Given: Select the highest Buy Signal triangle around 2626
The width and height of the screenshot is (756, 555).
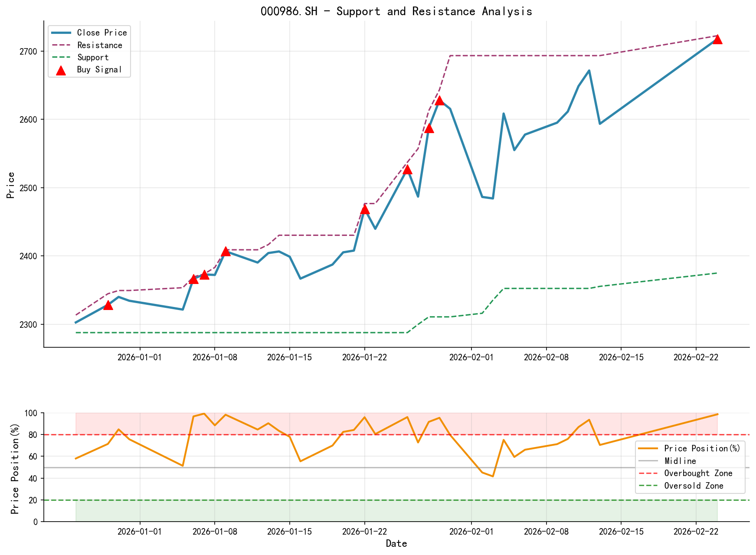Looking at the screenshot, I should pos(439,101).
